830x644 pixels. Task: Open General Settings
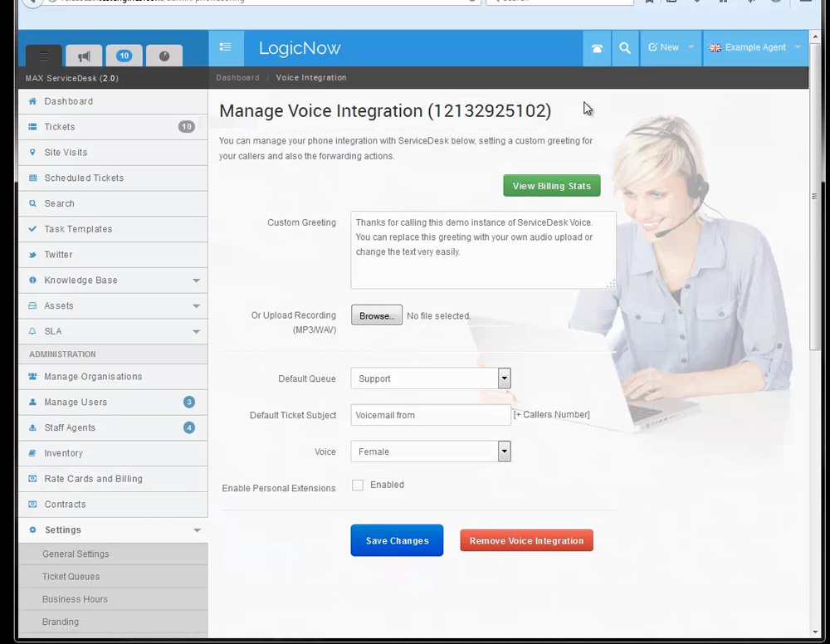pyautogui.click(x=113, y=554)
